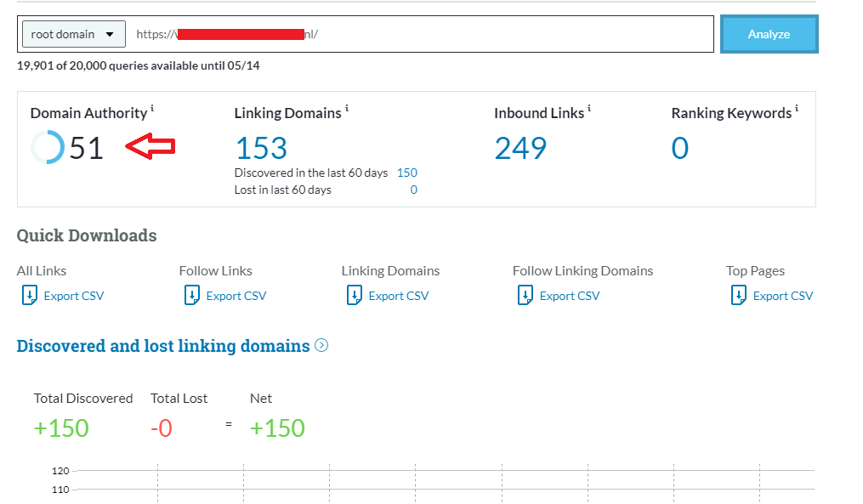
Task: Click the Analyze button
Action: point(768,33)
